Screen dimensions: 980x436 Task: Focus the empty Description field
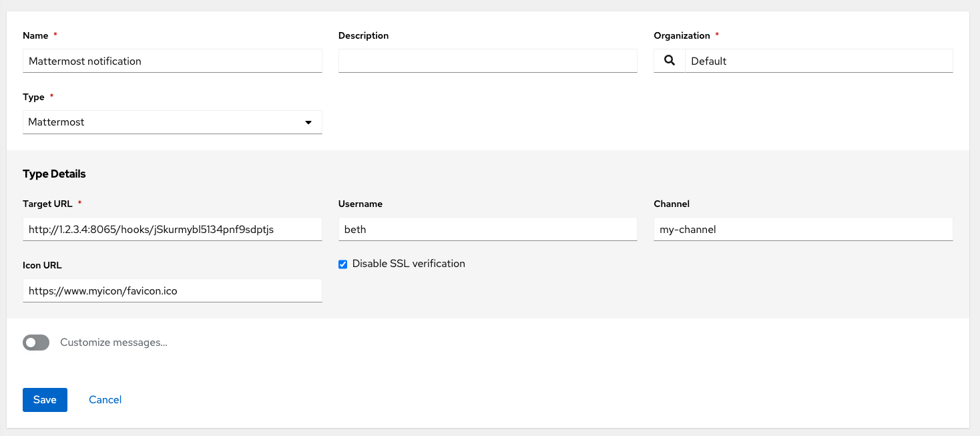click(x=487, y=61)
